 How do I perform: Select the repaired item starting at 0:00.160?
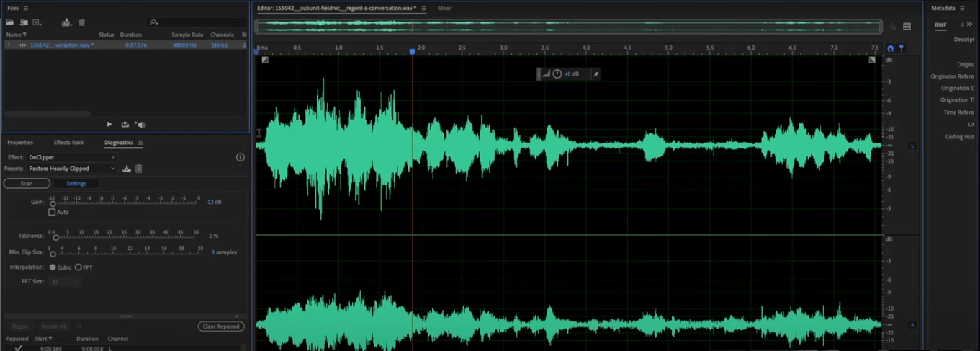(122, 348)
